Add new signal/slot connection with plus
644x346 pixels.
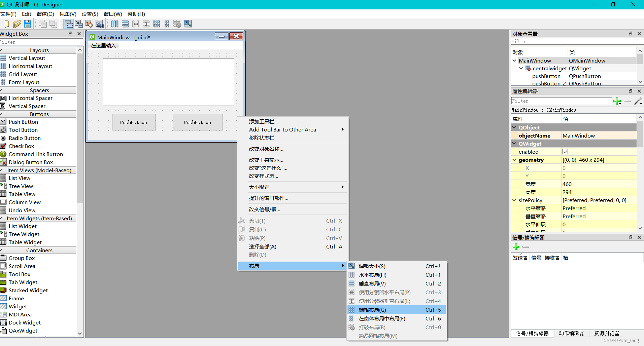516,247
